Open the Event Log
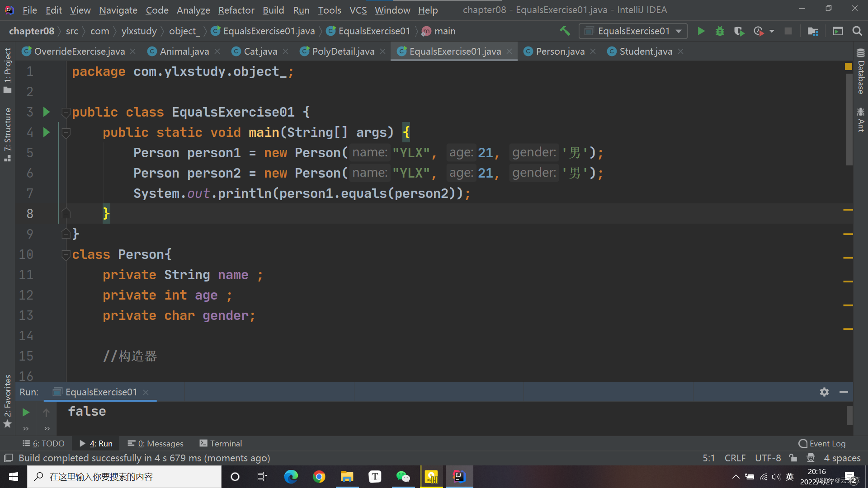This screenshot has width=868, height=488. coord(822,444)
